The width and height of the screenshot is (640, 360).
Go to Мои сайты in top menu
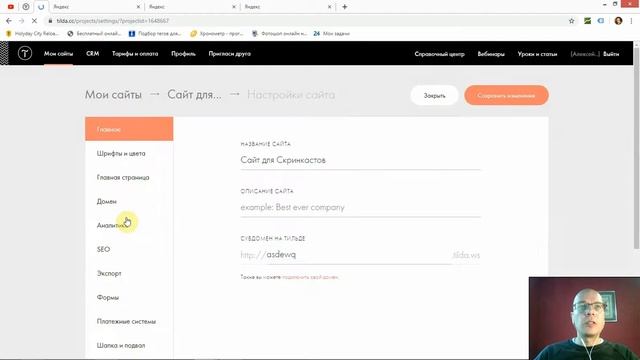(58, 53)
